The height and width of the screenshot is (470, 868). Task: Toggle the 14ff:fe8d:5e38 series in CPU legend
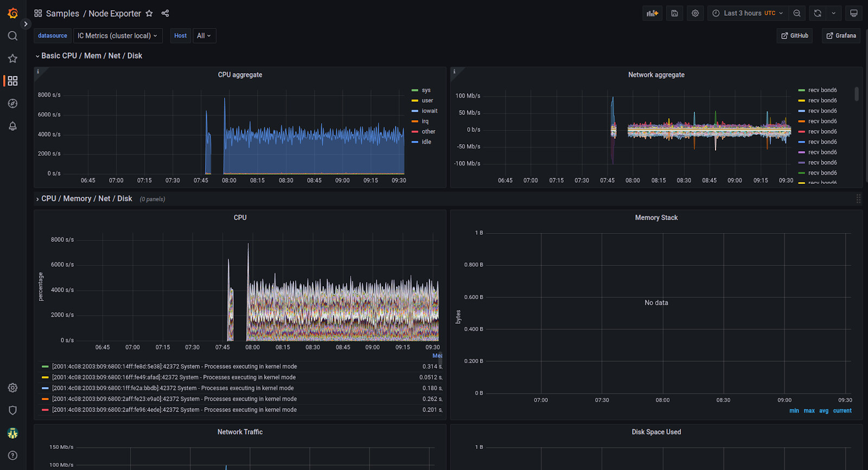tap(174, 366)
